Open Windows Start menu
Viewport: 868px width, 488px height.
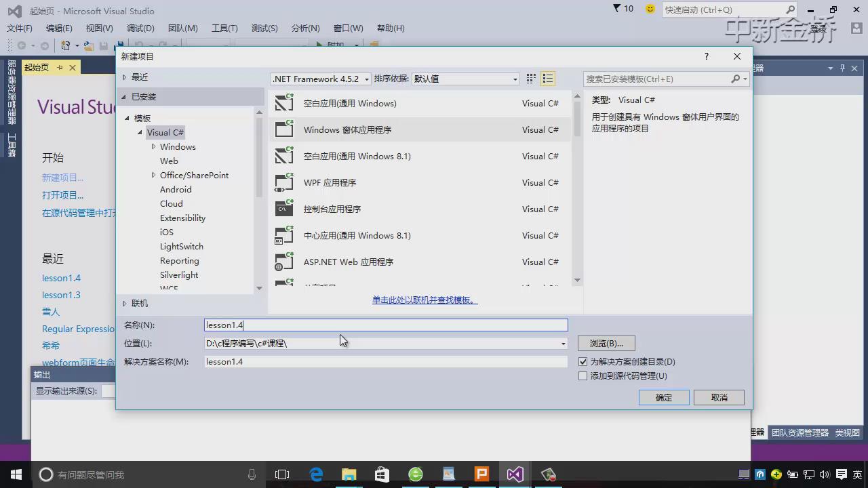click(16, 474)
